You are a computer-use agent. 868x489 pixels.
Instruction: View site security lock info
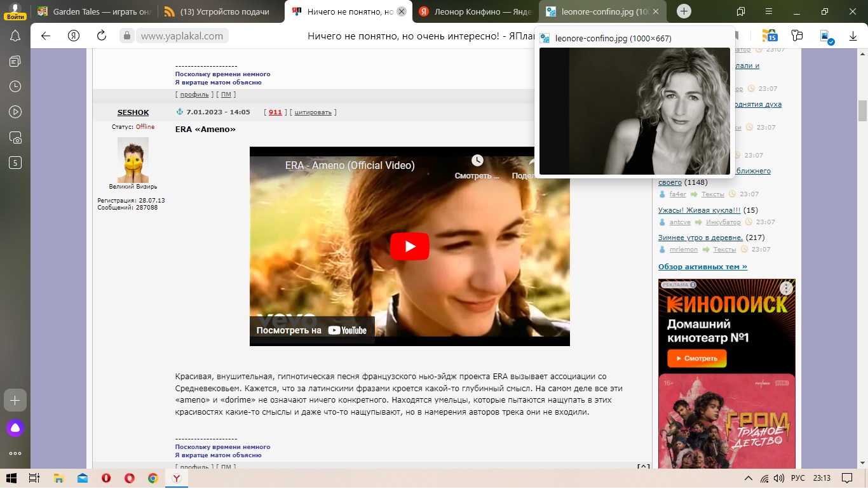pos(127,36)
